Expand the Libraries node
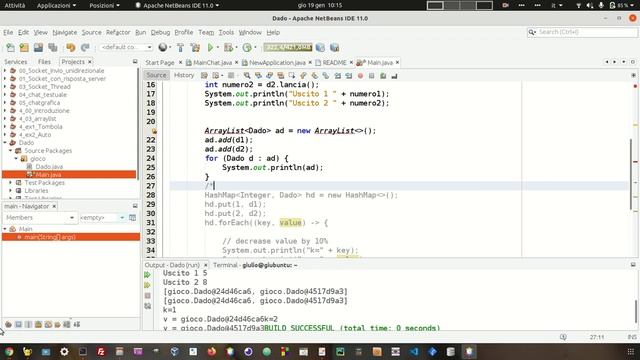 point(11,191)
